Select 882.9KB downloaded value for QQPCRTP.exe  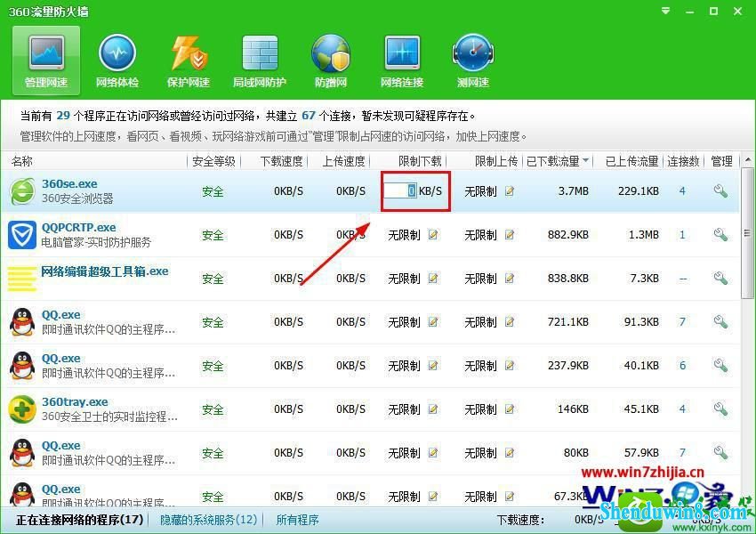pos(568,235)
